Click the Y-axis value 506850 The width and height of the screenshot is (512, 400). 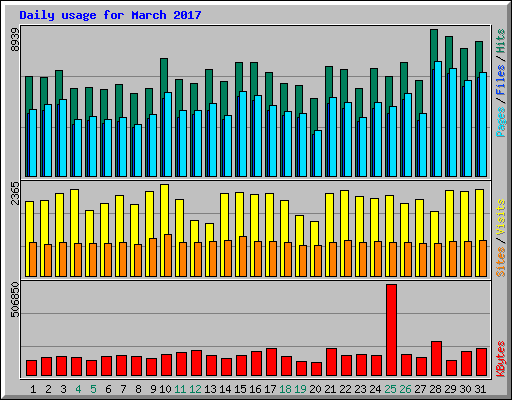15,300
